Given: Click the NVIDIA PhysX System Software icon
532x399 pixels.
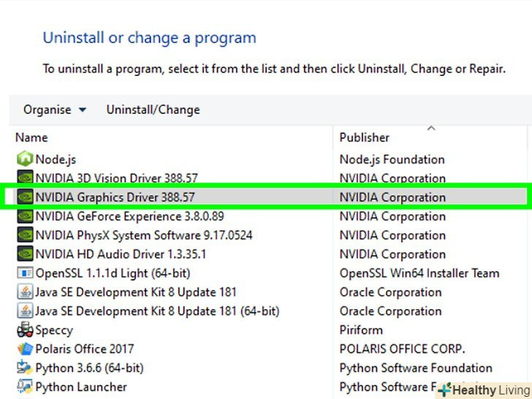Looking at the screenshot, I should tap(25, 235).
